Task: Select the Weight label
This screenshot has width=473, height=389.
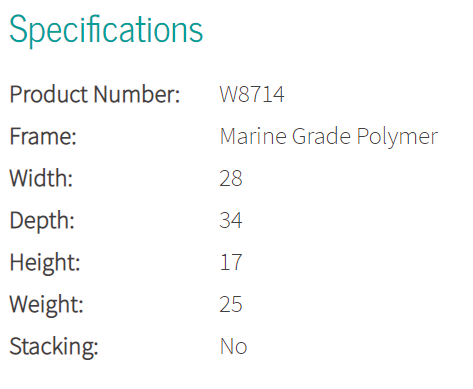Action: 46,305
